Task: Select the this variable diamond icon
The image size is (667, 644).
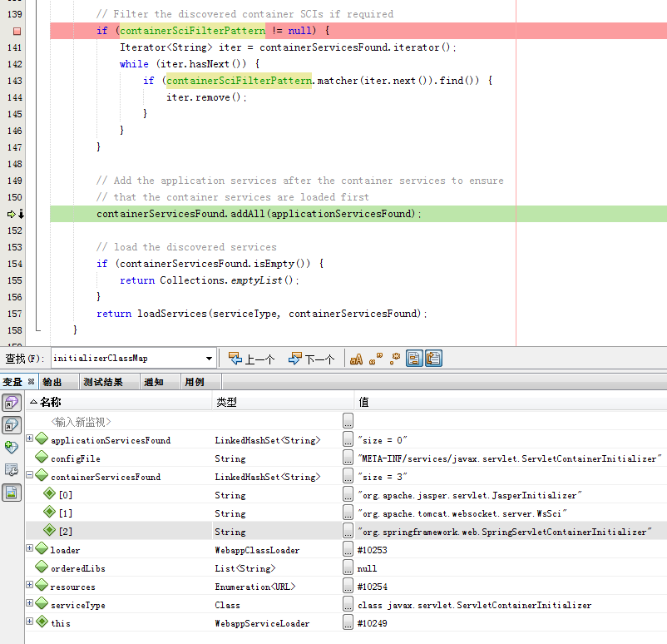Action: click(x=42, y=622)
